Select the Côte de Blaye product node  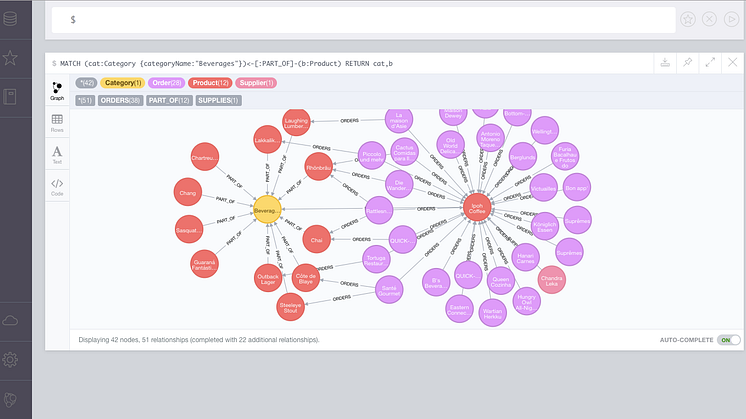(x=305, y=278)
